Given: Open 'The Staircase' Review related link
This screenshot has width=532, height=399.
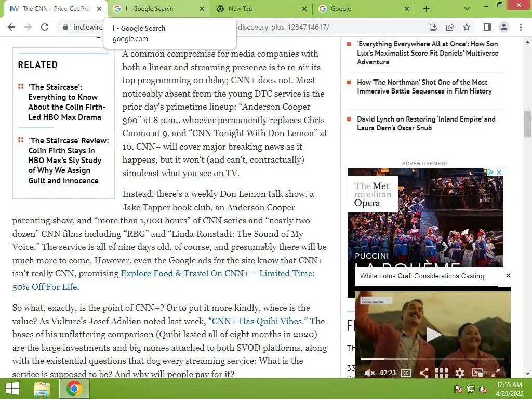Looking at the screenshot, I should 69,161.
